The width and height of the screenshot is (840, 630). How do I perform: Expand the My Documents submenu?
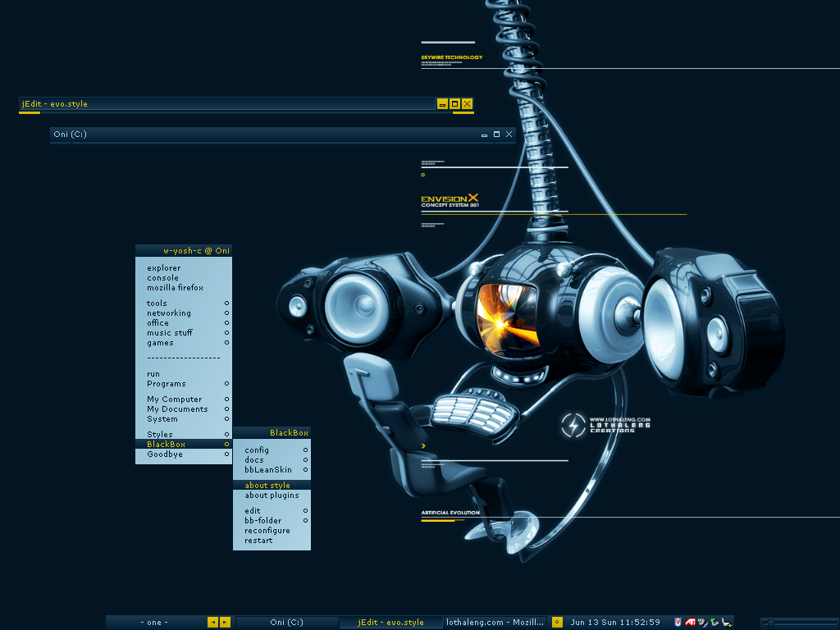184,409
